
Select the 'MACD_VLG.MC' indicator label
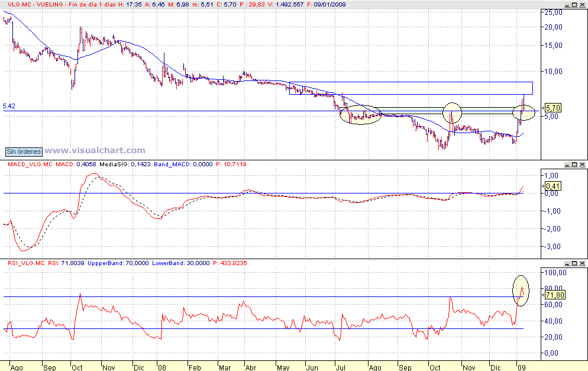[x=30, y=164]
